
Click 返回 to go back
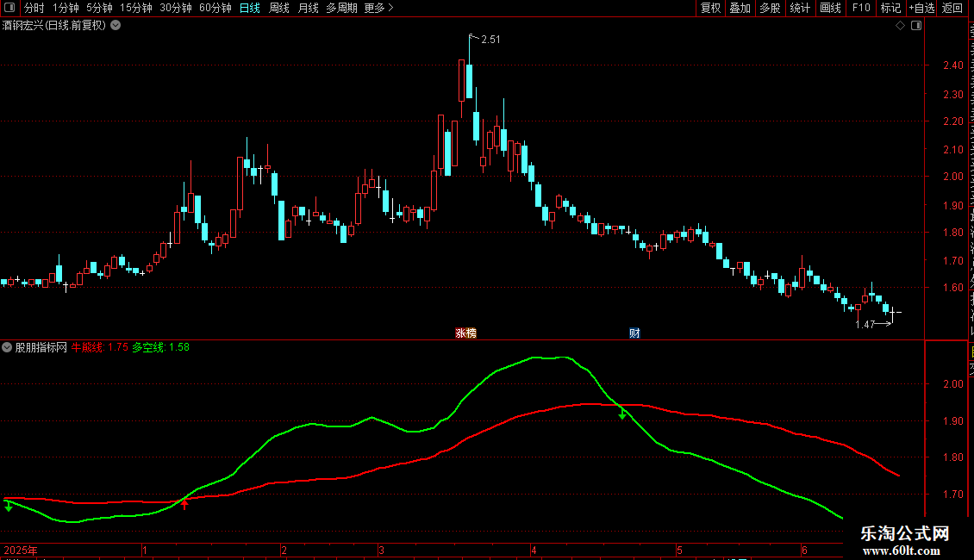click(952, 8)
